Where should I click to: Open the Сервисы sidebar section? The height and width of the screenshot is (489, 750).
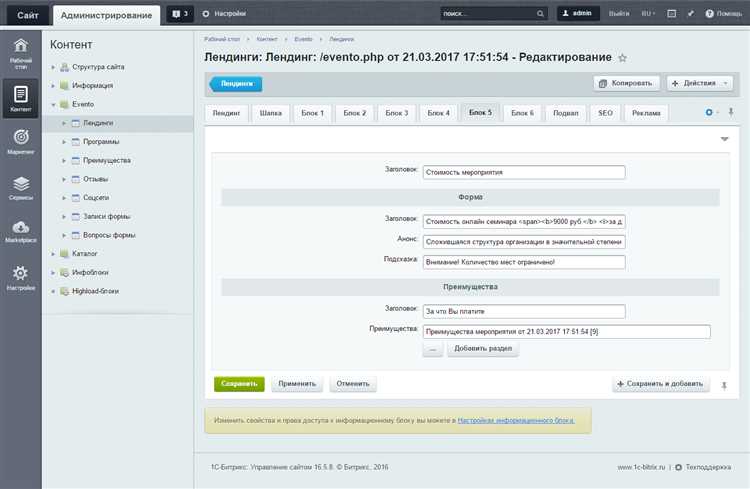[21, 188]
